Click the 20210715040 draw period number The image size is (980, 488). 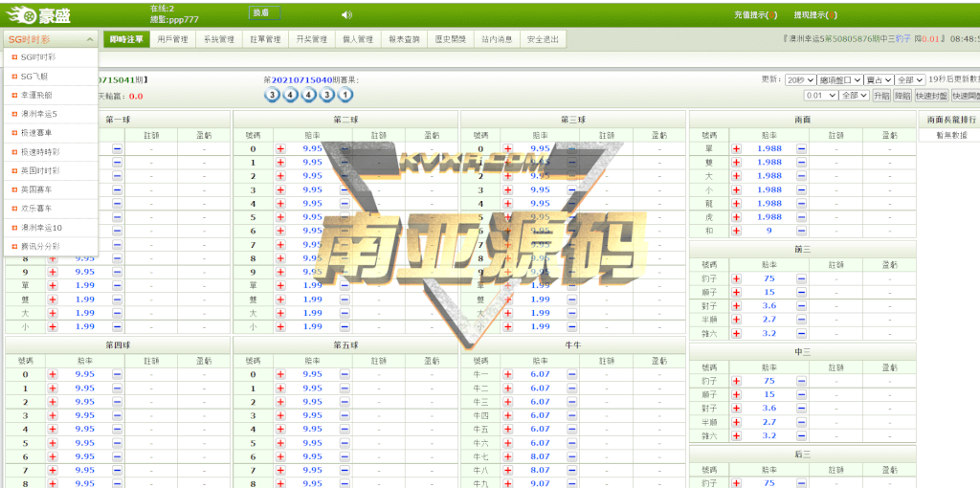click(x=301, y=80)
